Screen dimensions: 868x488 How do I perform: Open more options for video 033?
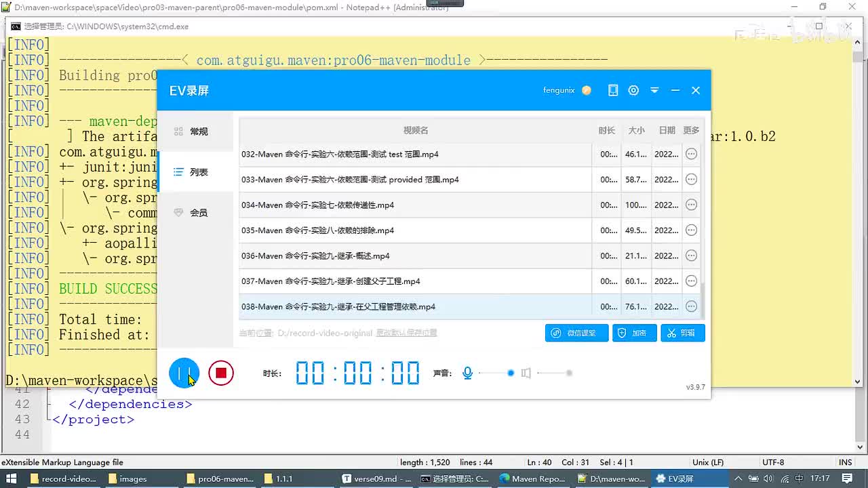[x=691, y=180]
